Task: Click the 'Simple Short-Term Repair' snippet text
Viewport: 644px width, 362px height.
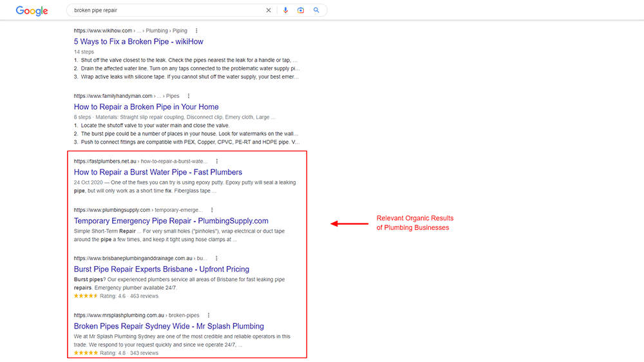Action: click(179, 236)
